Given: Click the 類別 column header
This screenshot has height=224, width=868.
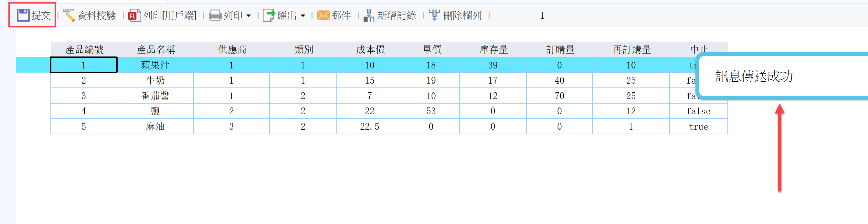Looking at the screenshot, I should (303, 50).
